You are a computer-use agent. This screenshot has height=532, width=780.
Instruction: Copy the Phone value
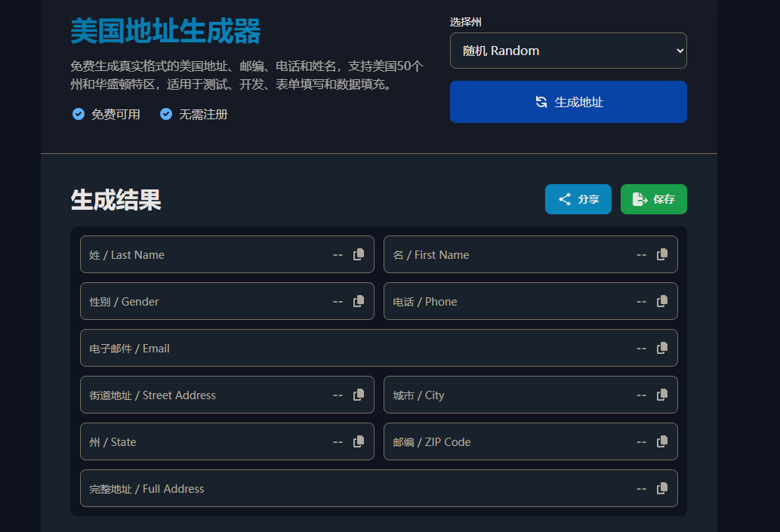click(x=662, y=301)
